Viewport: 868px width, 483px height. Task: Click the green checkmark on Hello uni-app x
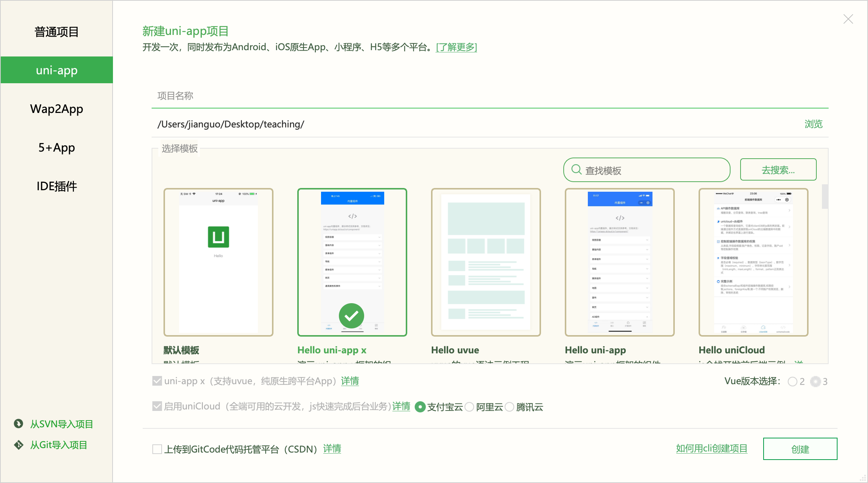tap(351, 316)
